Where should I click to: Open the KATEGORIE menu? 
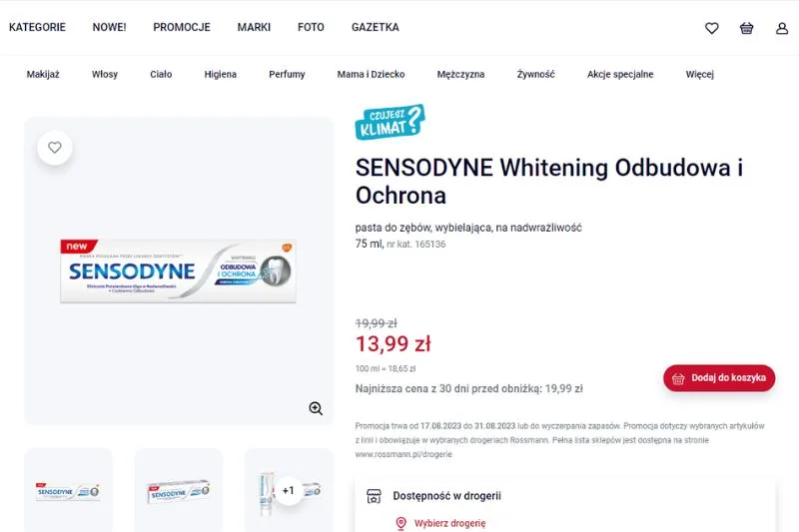coord(37,27)
